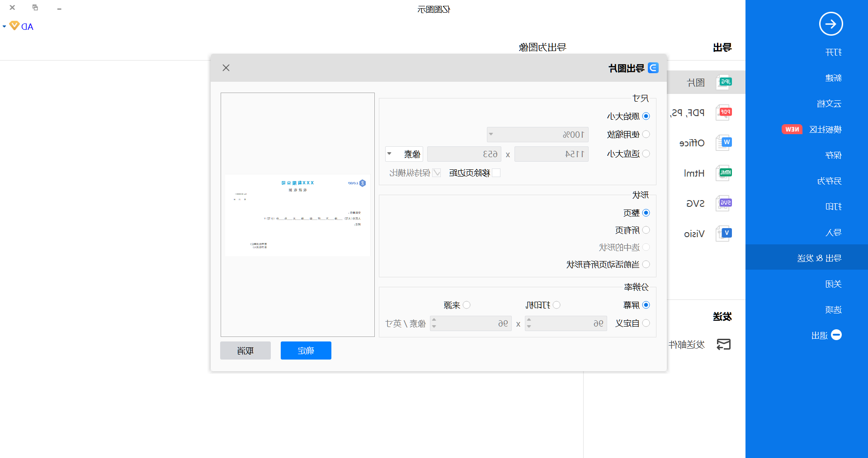Select the red PDF file icon
Screen dimensions: 868x458
724,112
